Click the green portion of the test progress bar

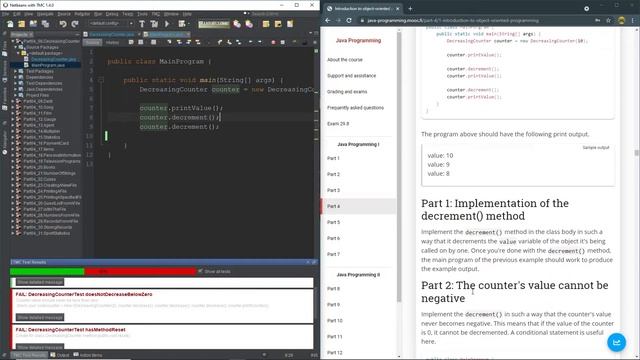coord(47,271)
